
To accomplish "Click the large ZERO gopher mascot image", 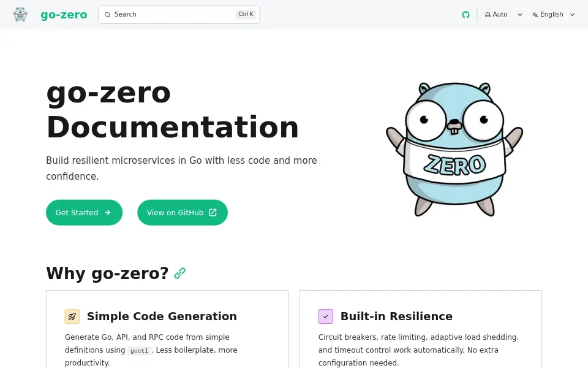I will 454,149.
